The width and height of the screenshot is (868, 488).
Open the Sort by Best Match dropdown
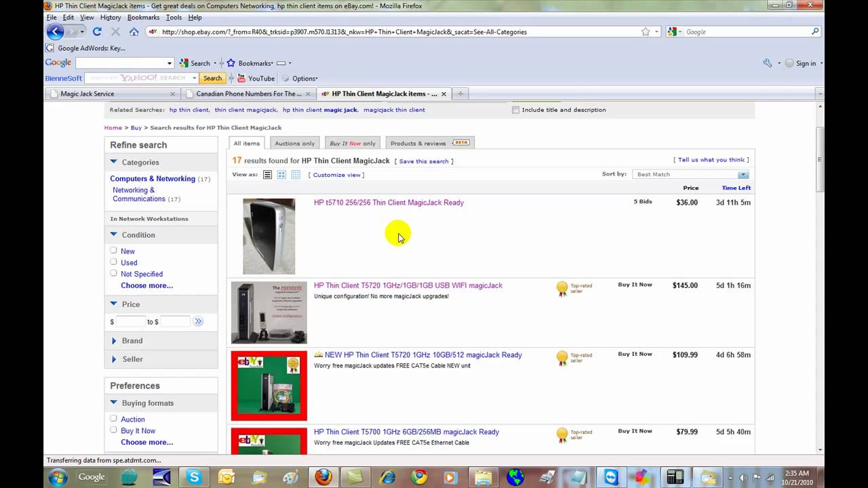(x=690, y=174)
